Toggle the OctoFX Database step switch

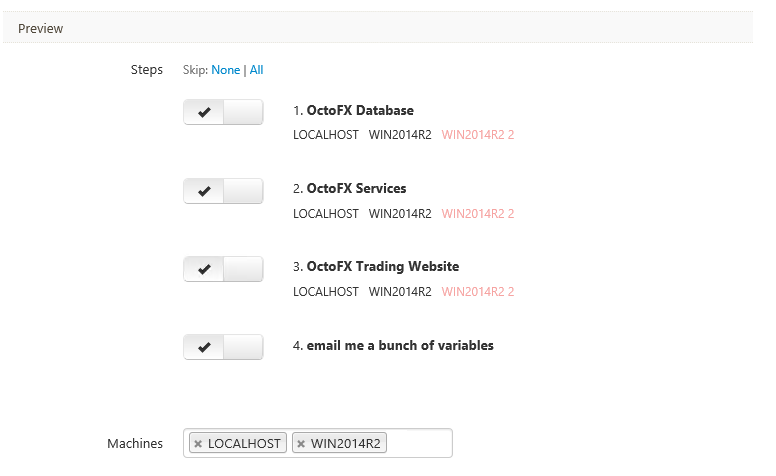click(223, 112)
